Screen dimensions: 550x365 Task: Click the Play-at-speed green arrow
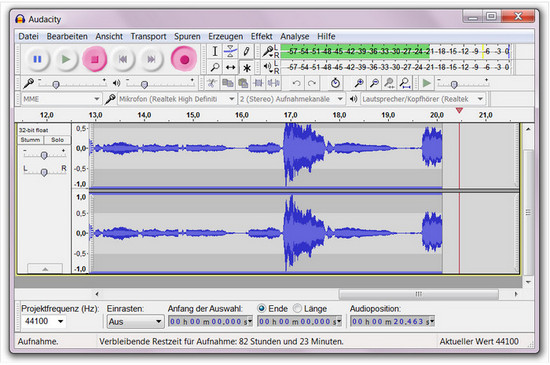[427, 83]
